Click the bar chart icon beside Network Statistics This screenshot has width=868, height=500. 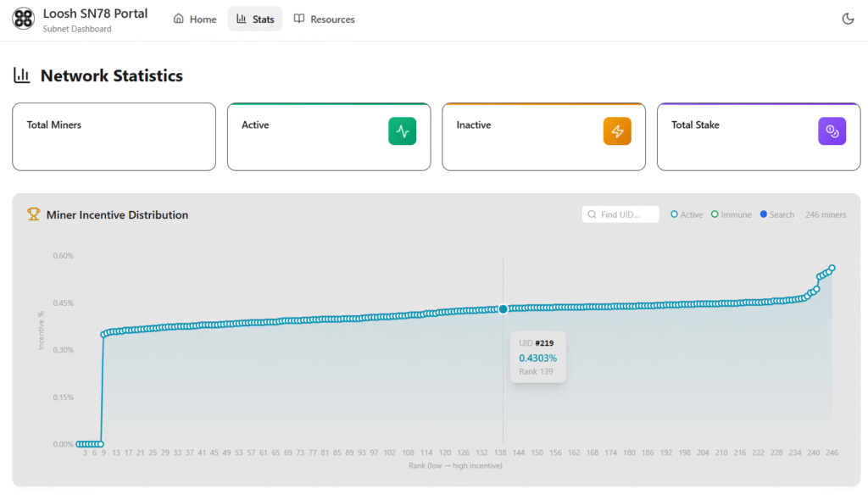click(x=22, y=75)
